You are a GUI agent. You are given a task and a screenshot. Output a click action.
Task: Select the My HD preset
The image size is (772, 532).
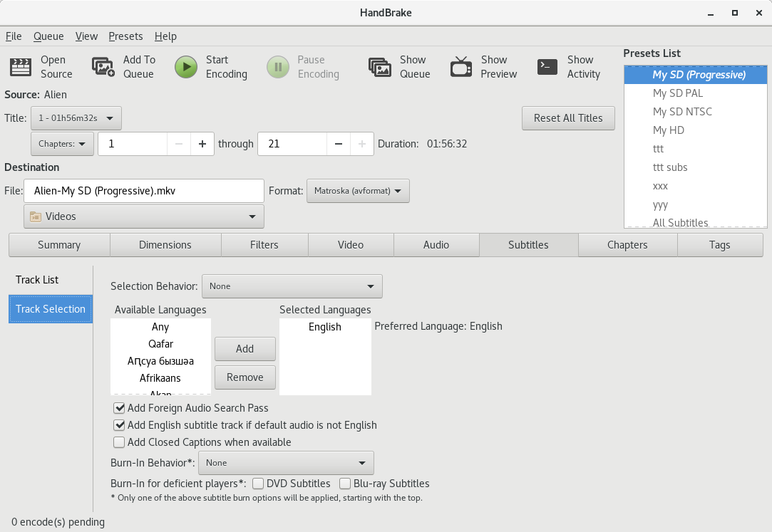tap(695, 130)
